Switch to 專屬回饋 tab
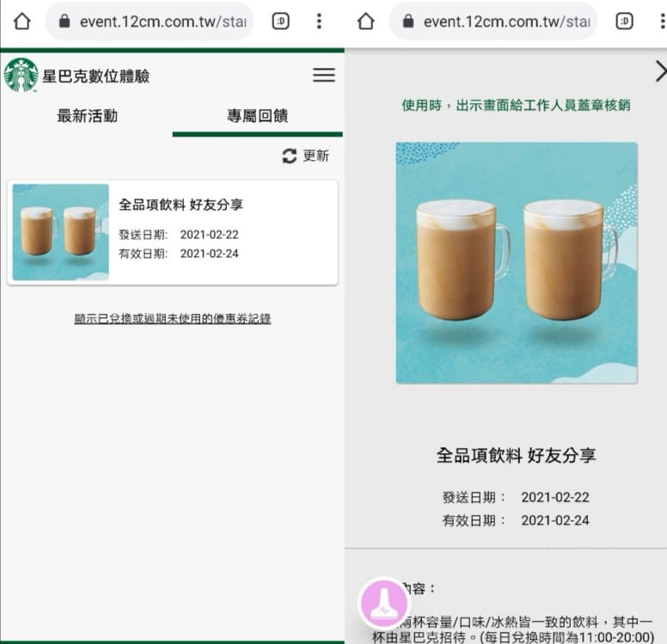Viewport: 667px width, 644px height. pyautogui.click(x=257, y=116)
